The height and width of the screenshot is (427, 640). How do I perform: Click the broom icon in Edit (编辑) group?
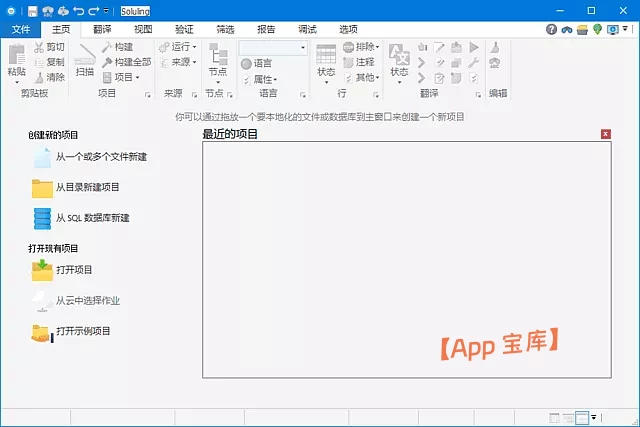495,47
